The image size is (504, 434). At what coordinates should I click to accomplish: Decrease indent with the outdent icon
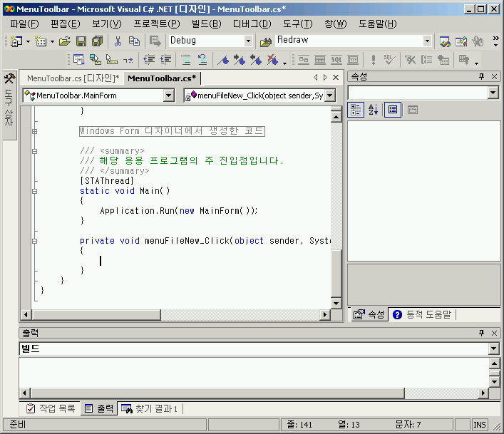pos(149,60)
